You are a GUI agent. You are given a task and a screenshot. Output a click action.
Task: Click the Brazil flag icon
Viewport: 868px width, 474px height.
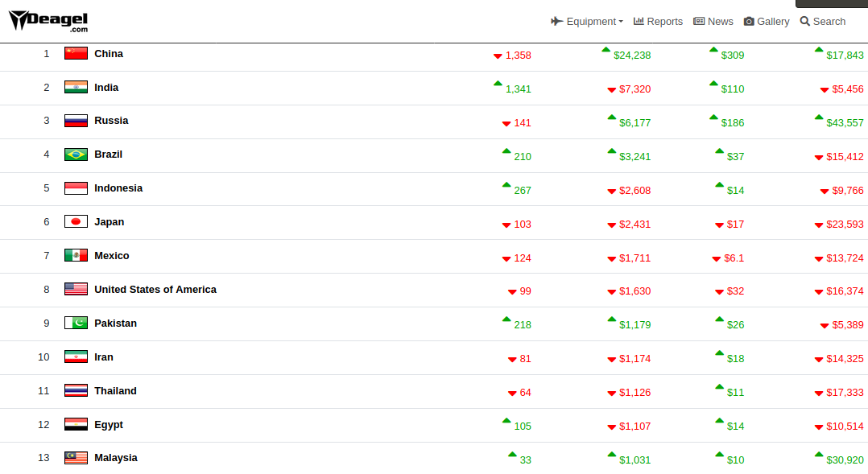pos(76,155)
